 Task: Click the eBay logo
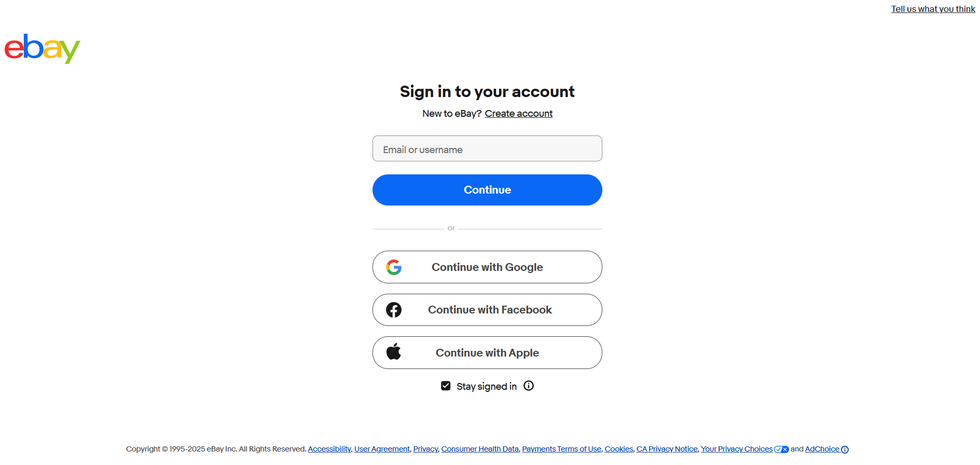(43, 49)
